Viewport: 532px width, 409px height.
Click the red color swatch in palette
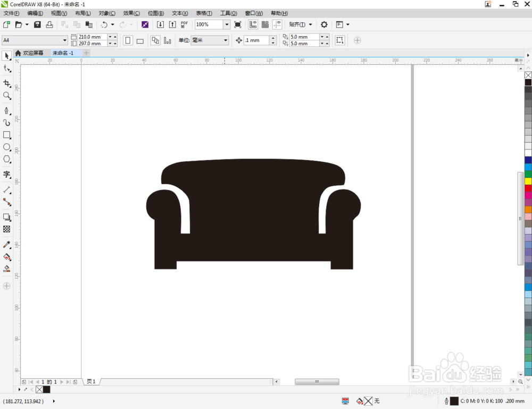coord(528,188)
